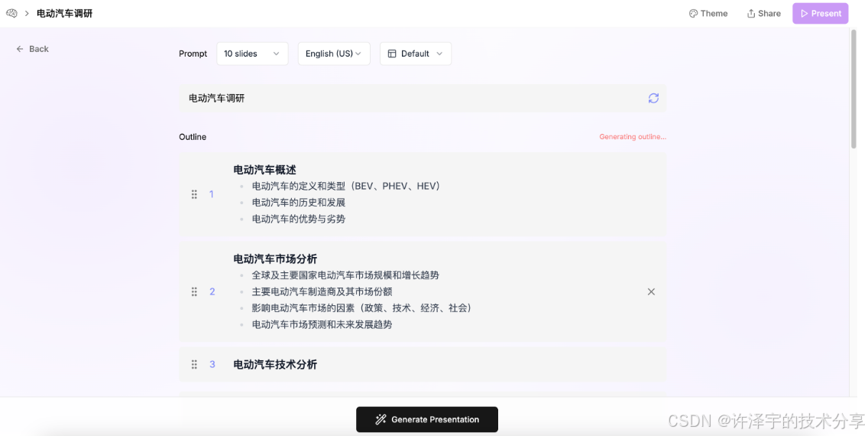
Task: Click bullet 电动汽车市场预测和未来发展趋势
Action: [322, 324]
